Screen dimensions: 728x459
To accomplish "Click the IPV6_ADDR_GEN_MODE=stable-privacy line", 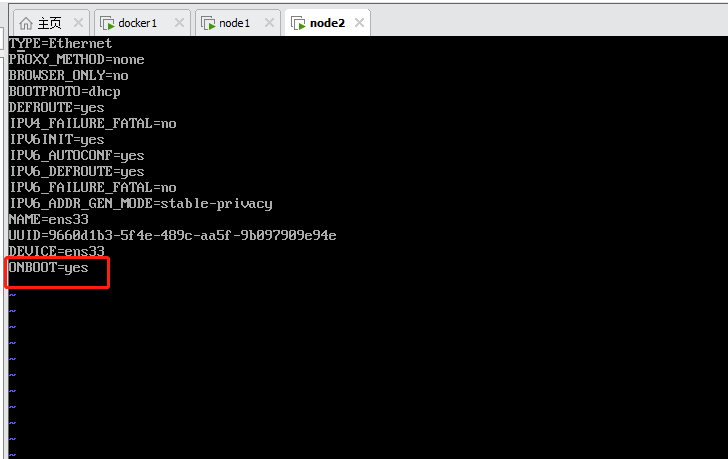I will pos(141,204).
